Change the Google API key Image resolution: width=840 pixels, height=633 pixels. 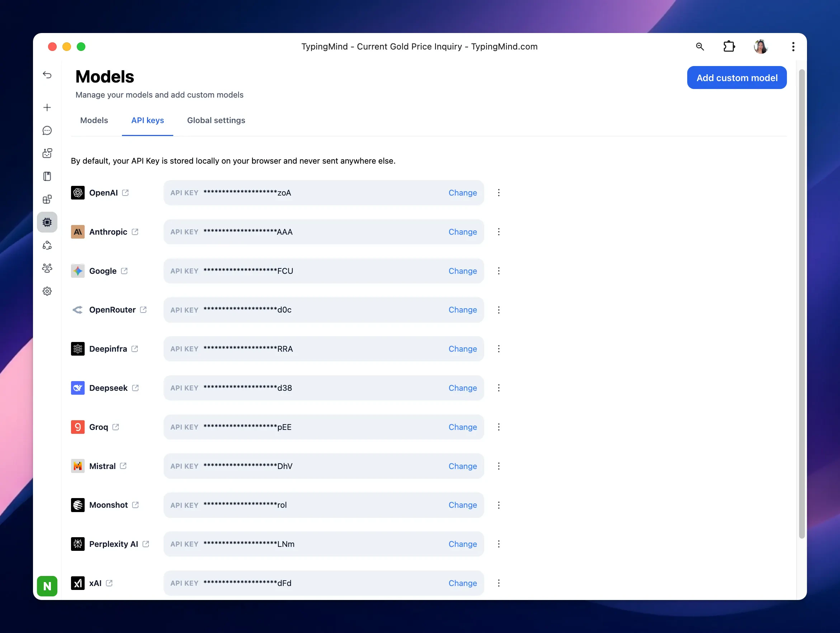(463, 271)
